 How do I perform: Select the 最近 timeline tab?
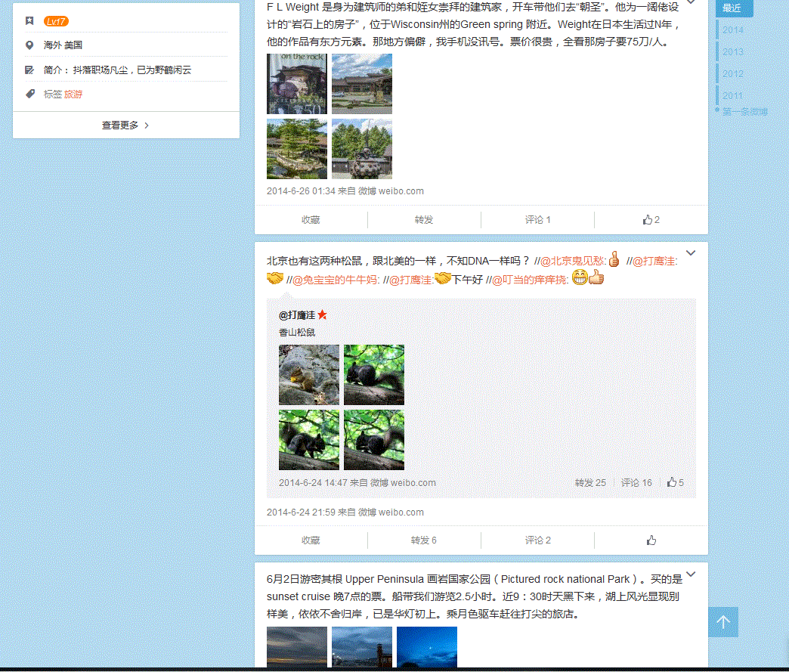tap(732, 8)
